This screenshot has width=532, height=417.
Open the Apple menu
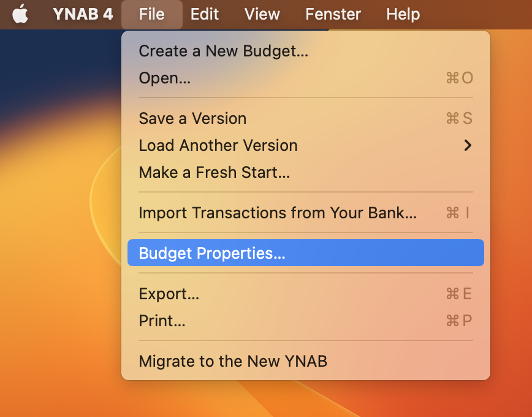click(x=20, y=14)
